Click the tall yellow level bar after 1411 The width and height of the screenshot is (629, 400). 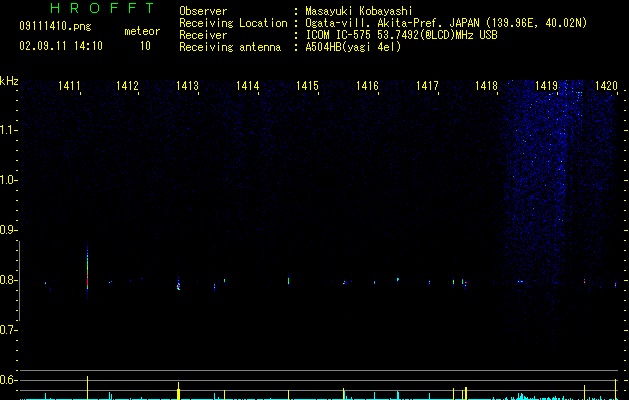(87, 388)
